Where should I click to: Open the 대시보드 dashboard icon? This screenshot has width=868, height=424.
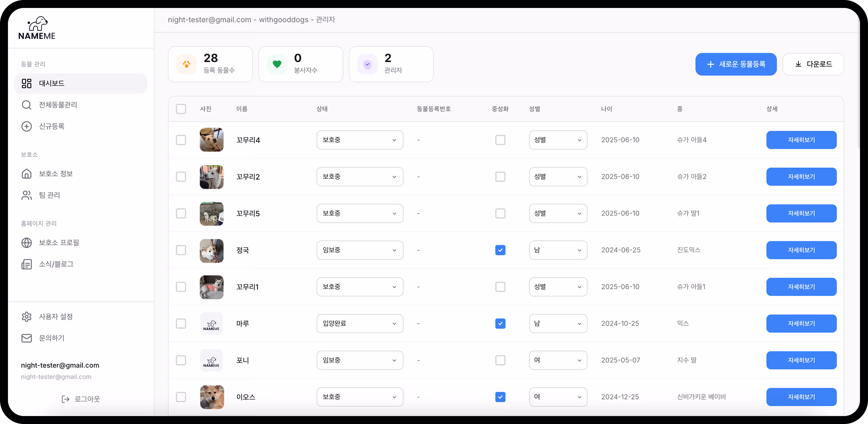[x=27, y=83]
